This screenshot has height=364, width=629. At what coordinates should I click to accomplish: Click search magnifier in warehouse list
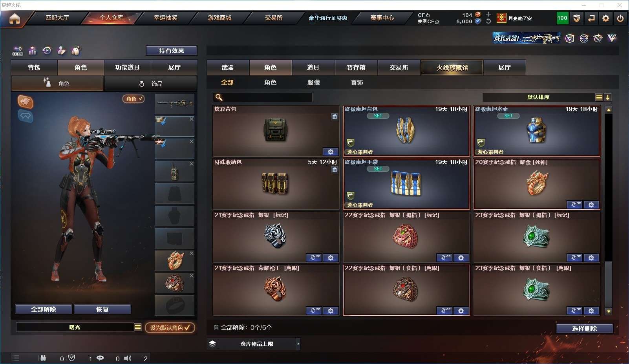coord(219,97)
